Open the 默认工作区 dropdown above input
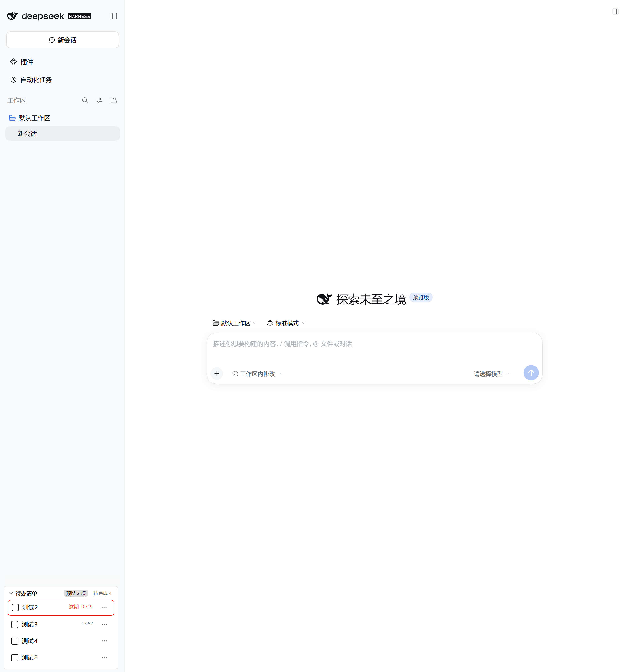The image size is (627, 672). coord(234,323)
